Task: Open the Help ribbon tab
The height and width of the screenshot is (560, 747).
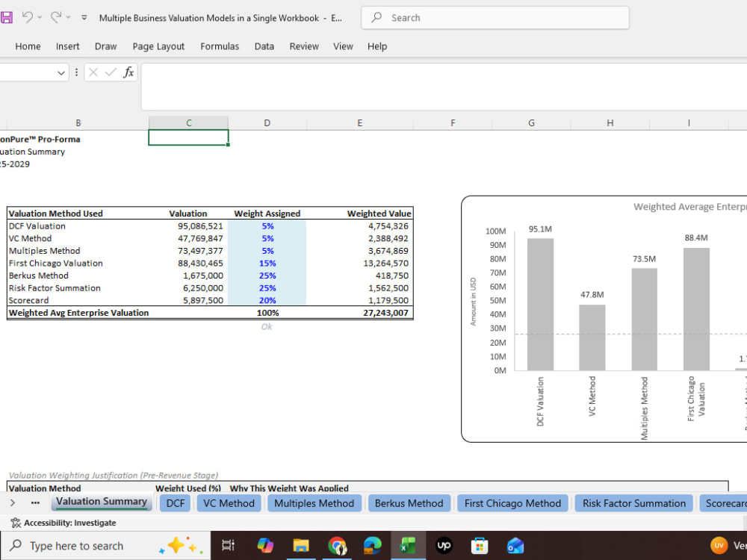Action: point(376,46)
